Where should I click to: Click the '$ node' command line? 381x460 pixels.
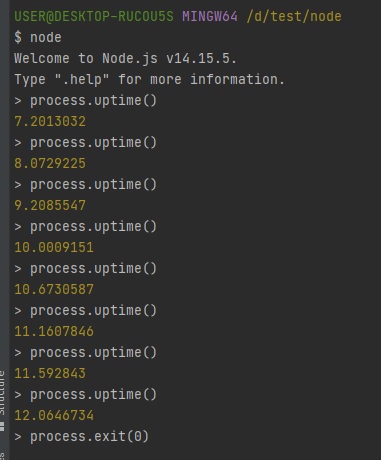(x=38, y=37)
